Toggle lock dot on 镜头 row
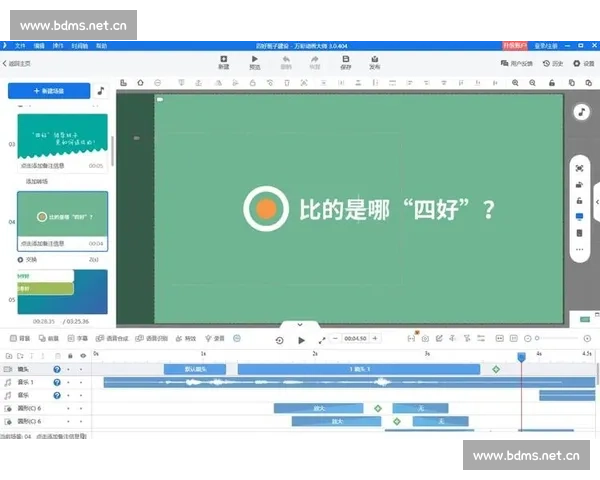Screen dimensions: 600x480 tap(68, 369)
